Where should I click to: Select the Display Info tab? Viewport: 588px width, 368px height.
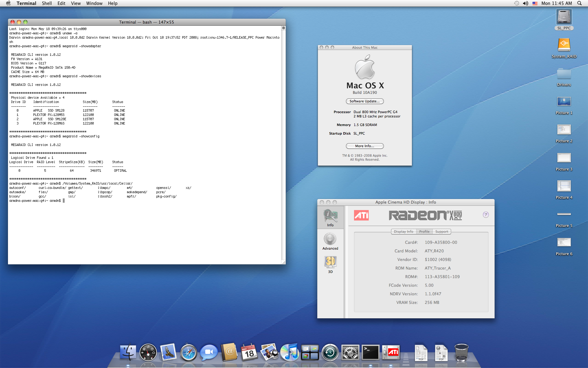[403, 232]
